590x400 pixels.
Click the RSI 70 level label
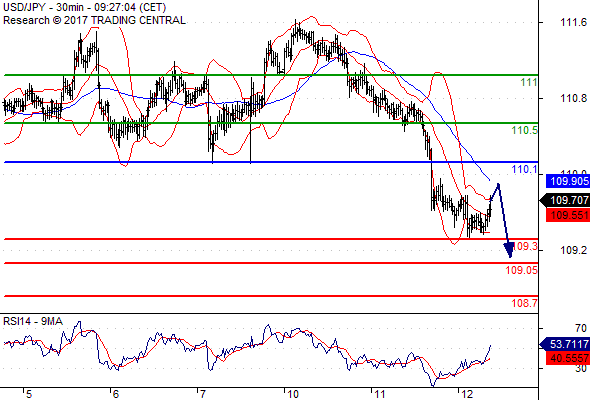[581, 329]
